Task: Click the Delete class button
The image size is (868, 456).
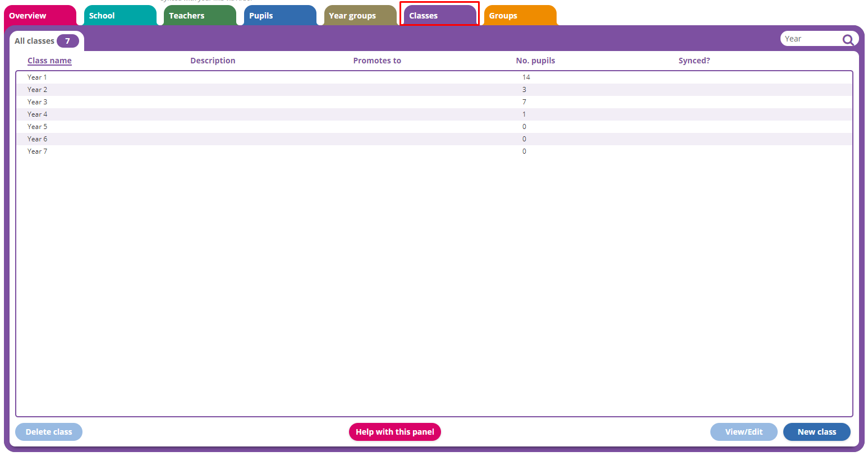Action: tap(48, 432)
